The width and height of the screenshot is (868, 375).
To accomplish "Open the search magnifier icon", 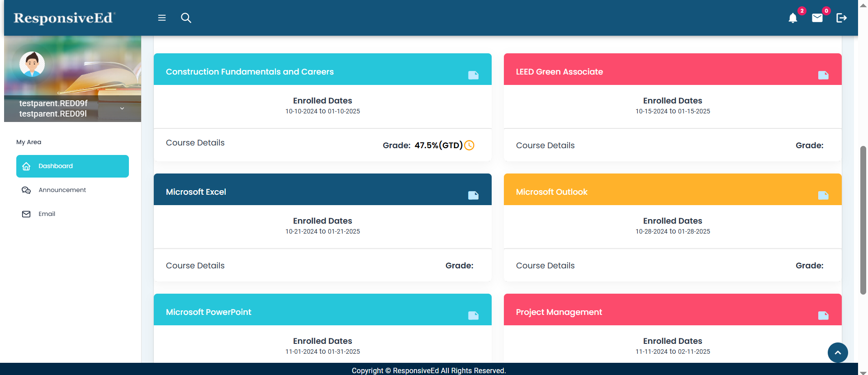I will coord(186,18).
